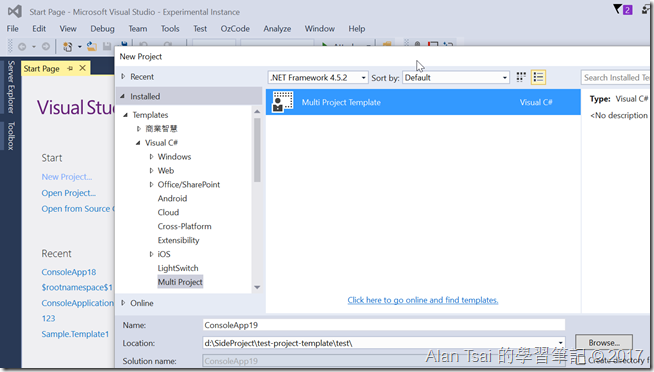Expand the Online section

pos(123,303)
